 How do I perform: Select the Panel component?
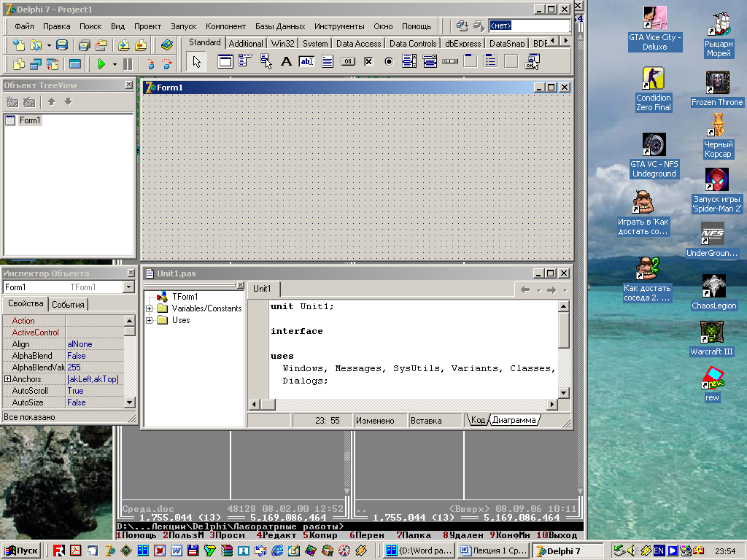tap(511, 61)
